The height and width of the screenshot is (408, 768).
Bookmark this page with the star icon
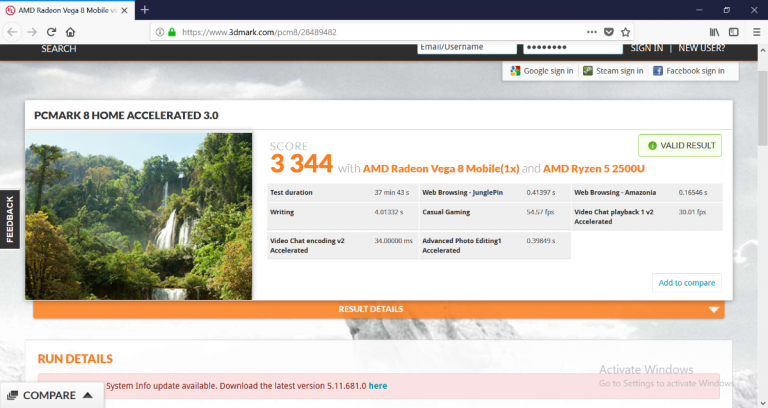tap(626, 31)
